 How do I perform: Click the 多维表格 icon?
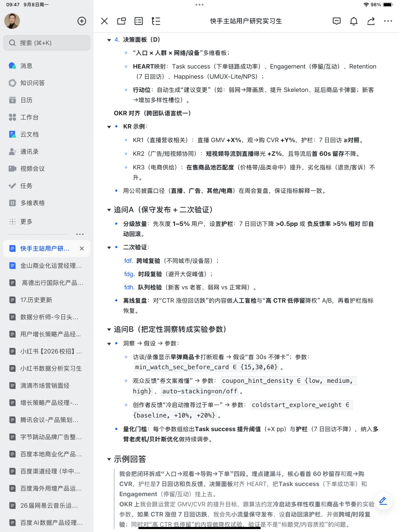13,203
